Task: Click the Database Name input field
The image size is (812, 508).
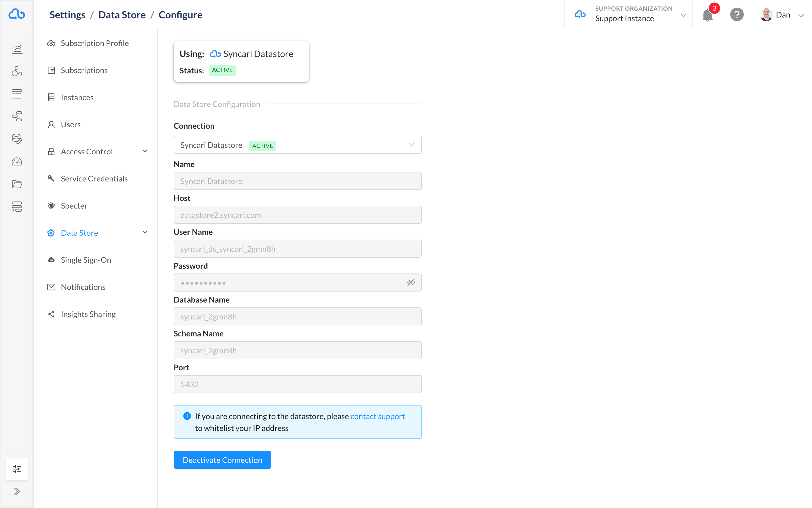Action: (x=298, y=316)
